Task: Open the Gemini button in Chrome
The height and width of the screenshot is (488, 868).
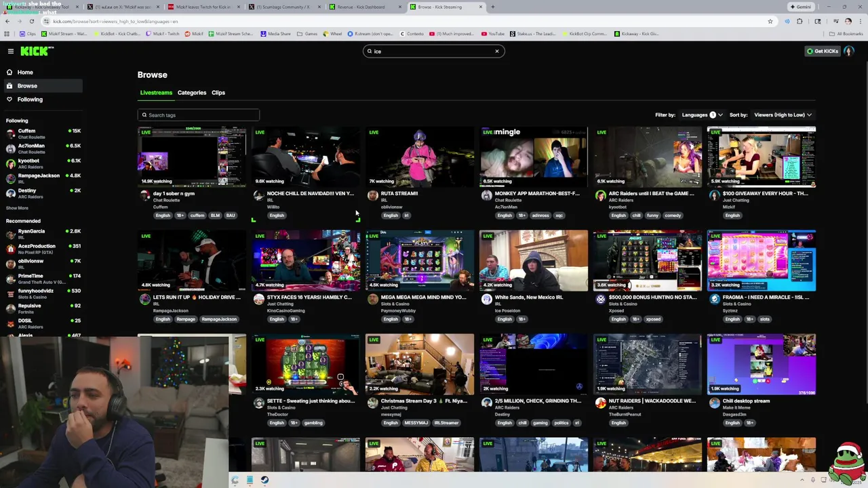Action: (801, 7)
